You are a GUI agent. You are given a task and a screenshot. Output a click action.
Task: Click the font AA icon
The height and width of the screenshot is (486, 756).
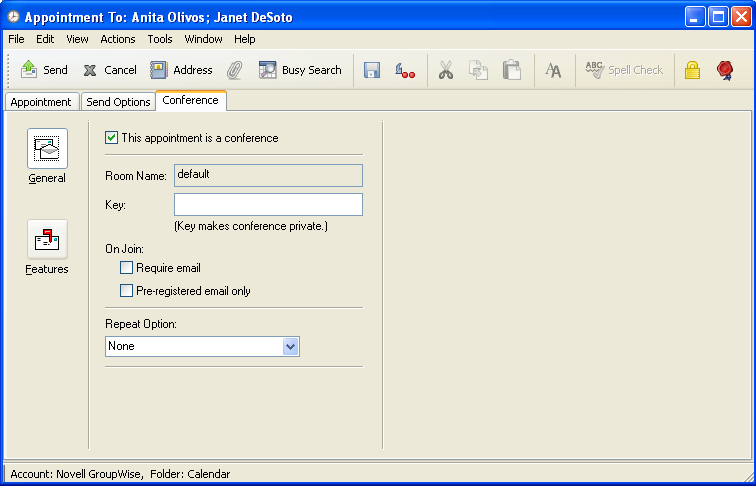(553, 70)
